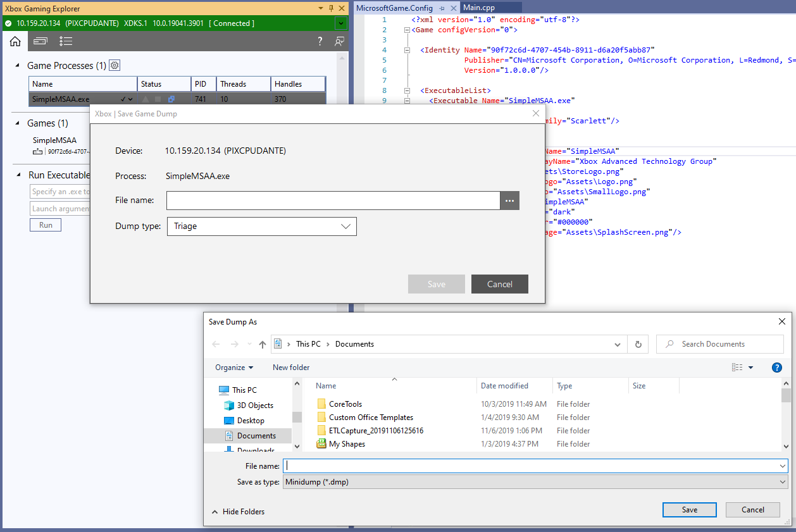Browse for file with the ellipsis button
The width and height of the screenshot is (796, 532).
coord(510,201)
